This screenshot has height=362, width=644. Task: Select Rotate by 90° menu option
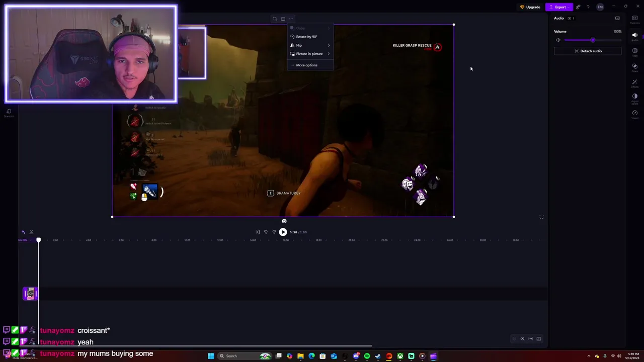click(x=310, y=37)
